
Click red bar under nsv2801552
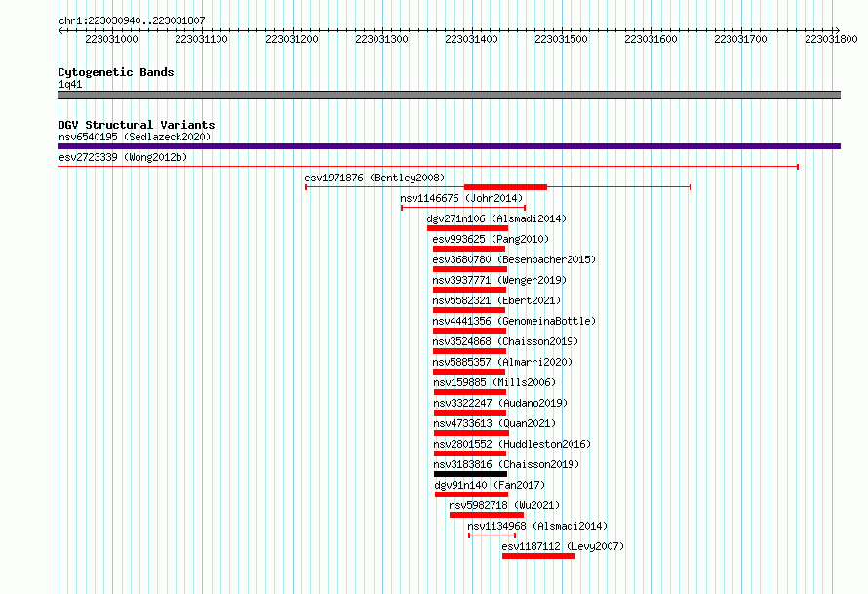click(x=470, y=454)
